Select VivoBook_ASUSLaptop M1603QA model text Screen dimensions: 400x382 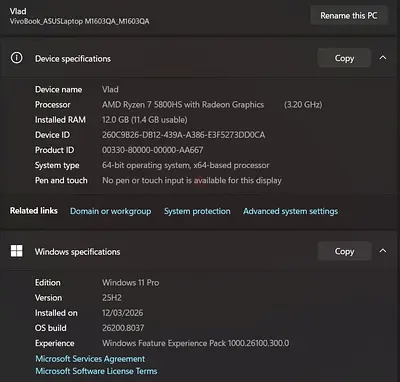79,21
